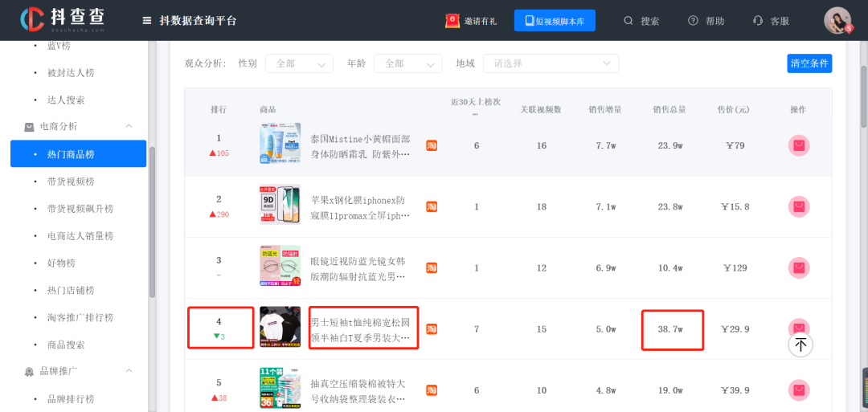The height and width of the screenshot is (412, 868).
Task: Open the user avatar in the top bar
Action: click(837, 20)
